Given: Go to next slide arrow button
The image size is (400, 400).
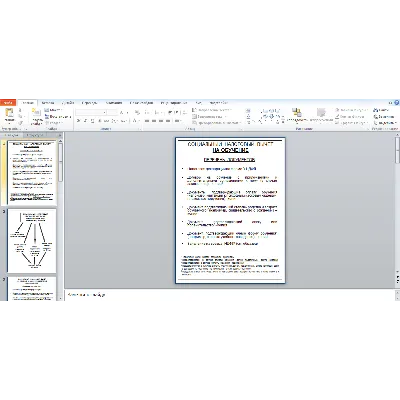Looking at the screenshot, I should click(397, 282).
